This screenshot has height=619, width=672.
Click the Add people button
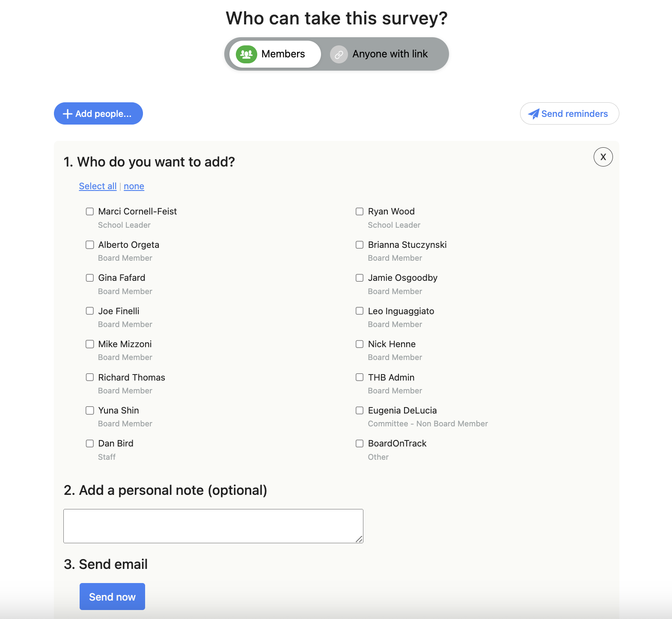(x=98, y=113)
